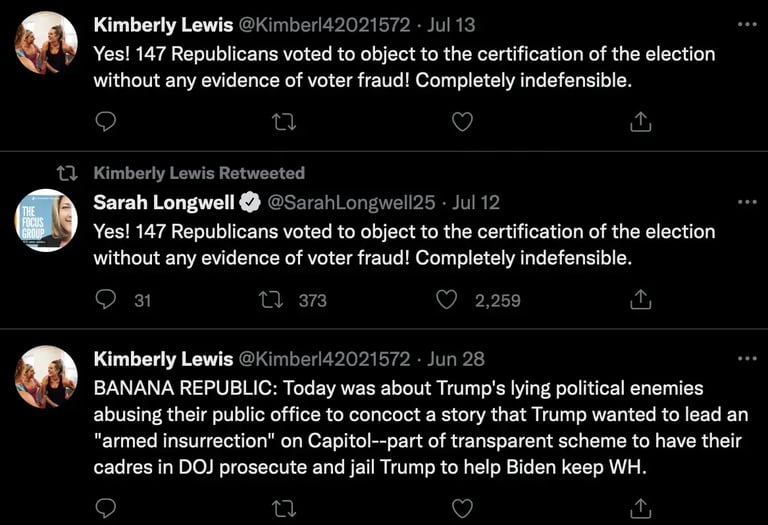
Task: Like Sarah Longwell's tweet with 2,259 likes
Action: 448,299
